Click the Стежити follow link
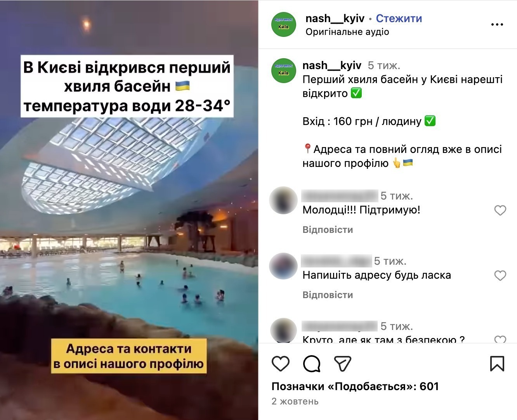517x420 pixels. tap(399, 18)
